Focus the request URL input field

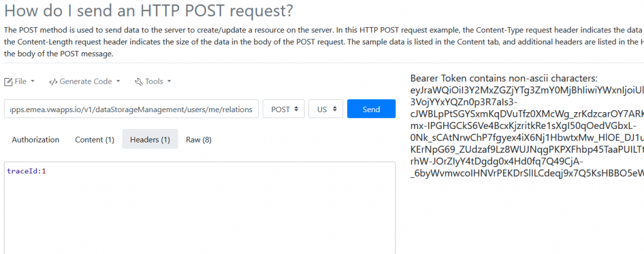point(131,109)
